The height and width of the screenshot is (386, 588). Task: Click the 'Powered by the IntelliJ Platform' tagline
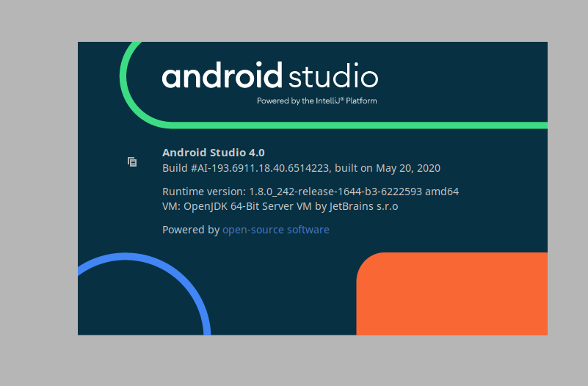(x=317, y=101)
